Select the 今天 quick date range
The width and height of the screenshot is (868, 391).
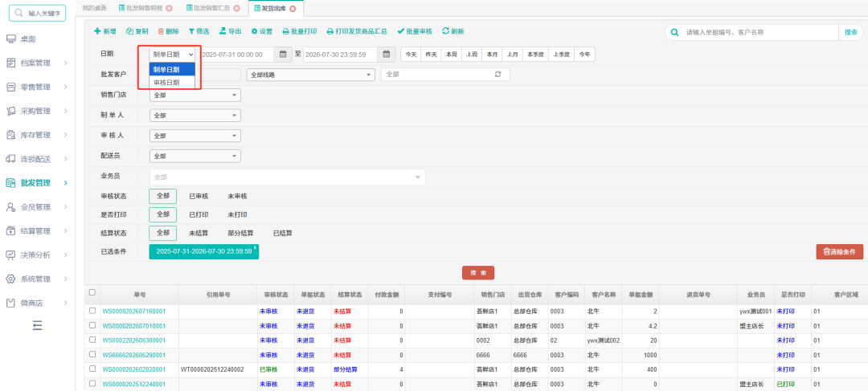[x=410, y=55]
